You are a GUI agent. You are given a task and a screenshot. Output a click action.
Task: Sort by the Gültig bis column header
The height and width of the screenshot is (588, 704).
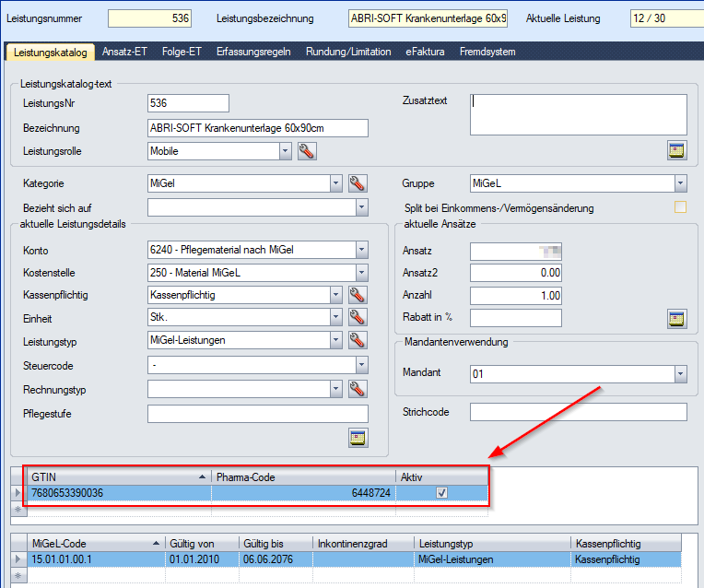(x=276, y=544)
